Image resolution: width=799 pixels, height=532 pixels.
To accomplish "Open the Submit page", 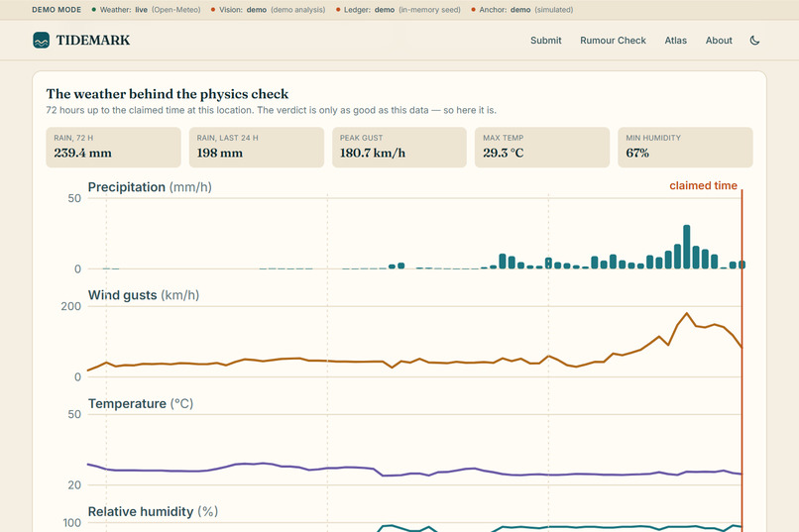I will tap(546, 41).
